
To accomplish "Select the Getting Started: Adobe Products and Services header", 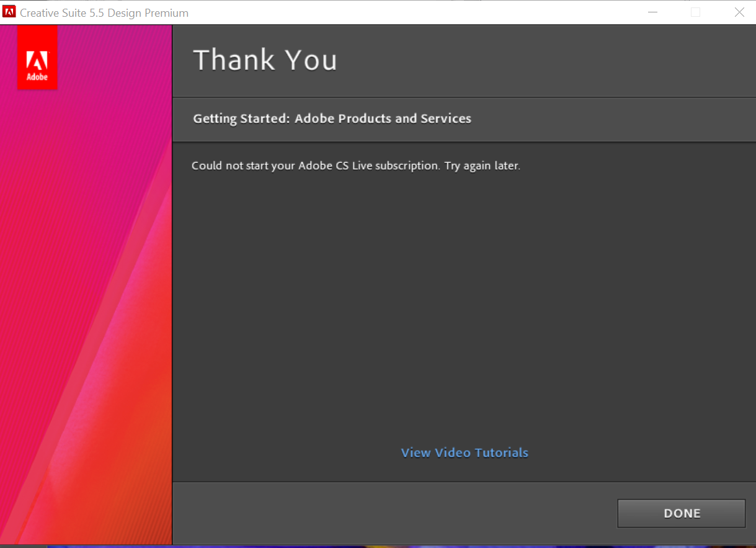I will [x=332, y=119].
